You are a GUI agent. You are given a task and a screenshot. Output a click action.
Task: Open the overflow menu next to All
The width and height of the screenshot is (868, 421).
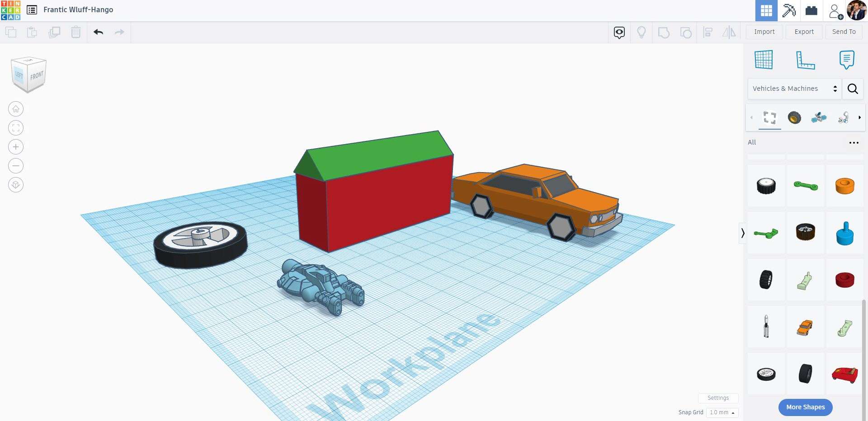[854, 142]
